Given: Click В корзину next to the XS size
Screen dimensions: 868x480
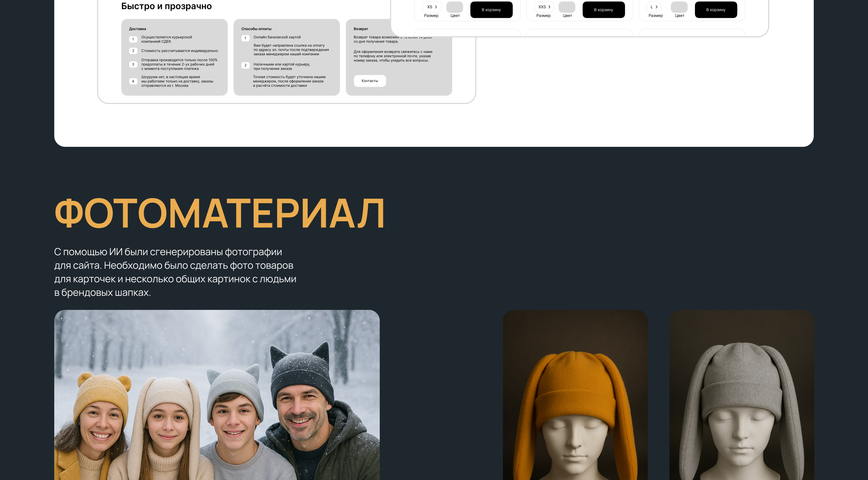Looking at the screenshot, I should [492, 9].
